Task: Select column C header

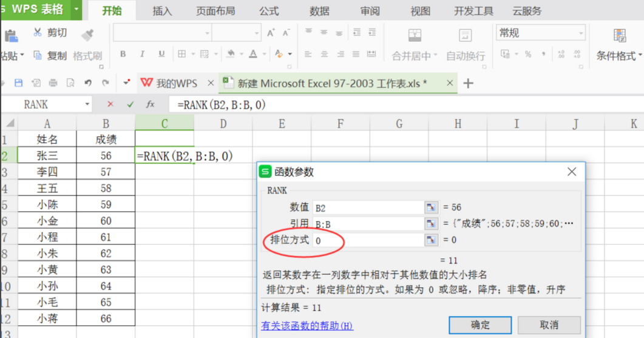Action: (164, 123)
